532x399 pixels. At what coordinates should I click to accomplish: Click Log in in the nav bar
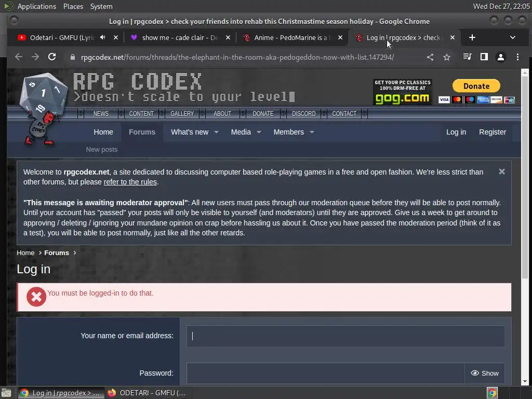point(456,132)
